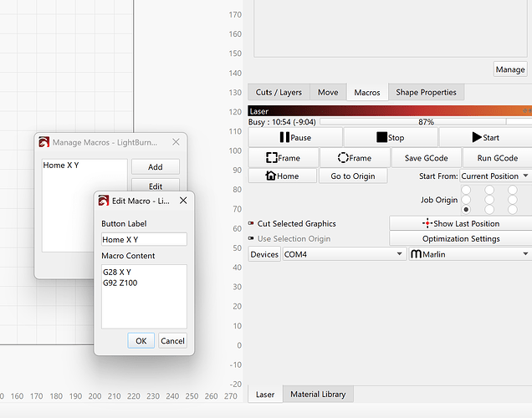
Task: Open the Marlin device dropdown
Action: click(470, 254)
